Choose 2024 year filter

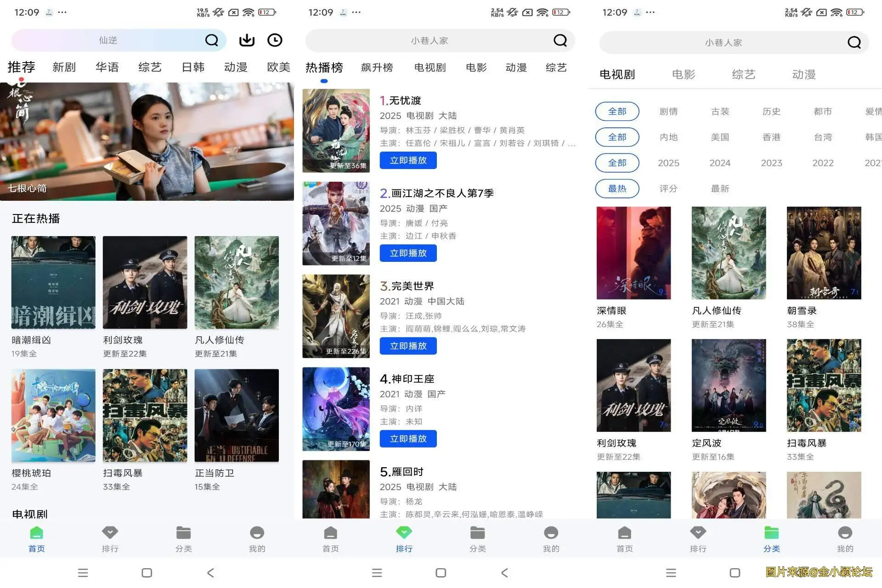coord(720,163)
